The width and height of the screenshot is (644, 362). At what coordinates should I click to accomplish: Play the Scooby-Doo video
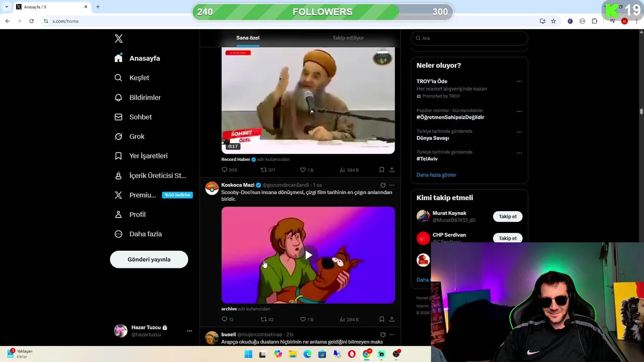pos(308,255)
